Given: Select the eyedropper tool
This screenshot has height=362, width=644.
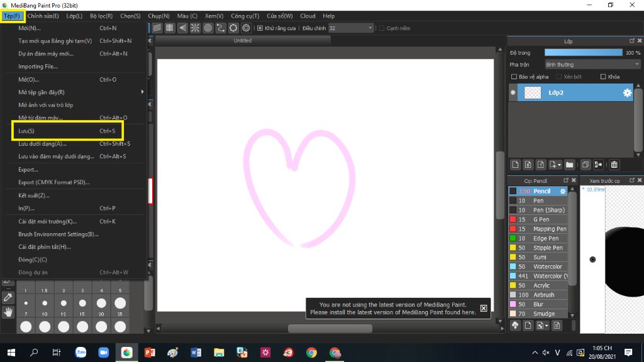Looking at the screenshot, I should coord(8,297).
